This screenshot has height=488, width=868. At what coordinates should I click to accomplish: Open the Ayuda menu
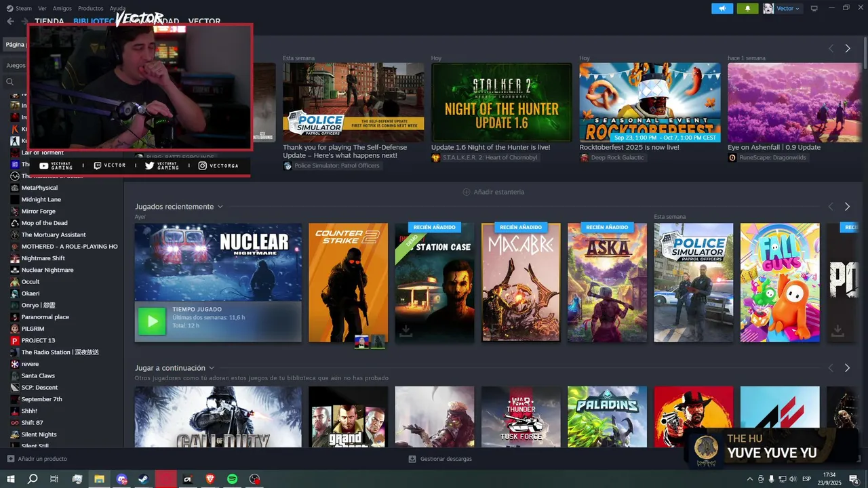pyautogui.click(x=117, y=8)
